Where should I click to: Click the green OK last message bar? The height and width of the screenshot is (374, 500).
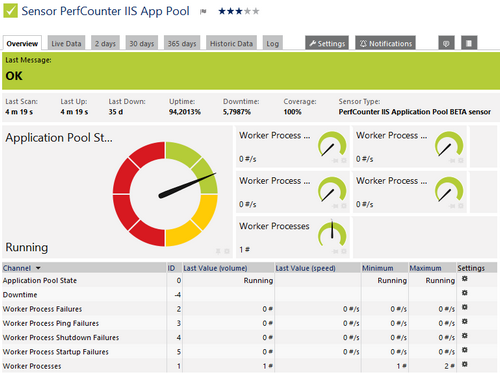coord(251,71)
